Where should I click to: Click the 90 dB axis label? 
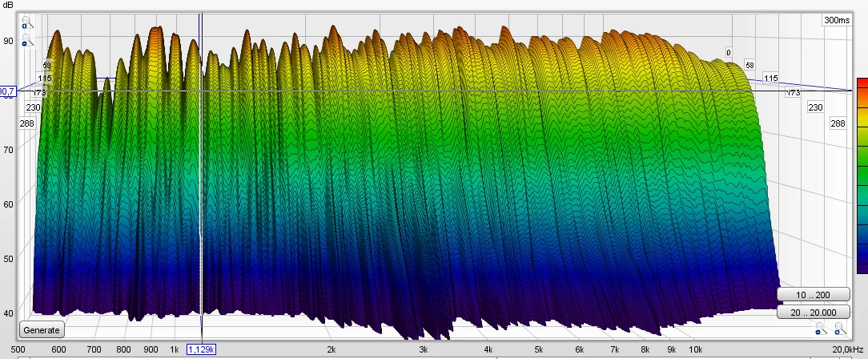pos(8,41)
